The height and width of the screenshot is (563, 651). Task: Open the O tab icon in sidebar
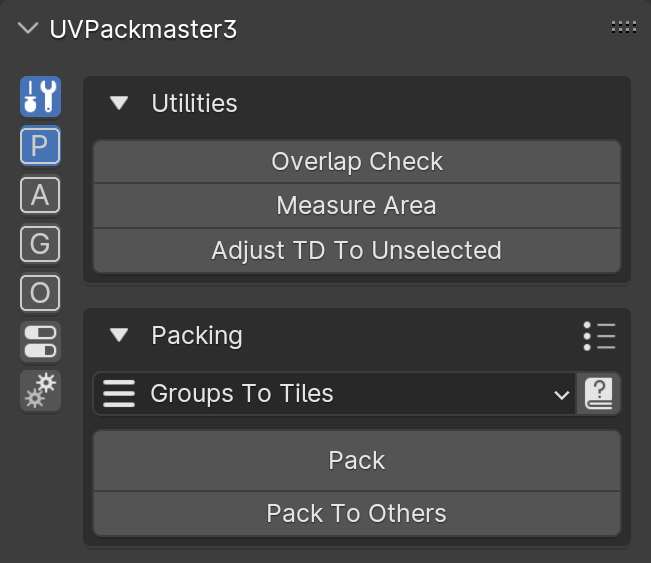click(40, 293)
